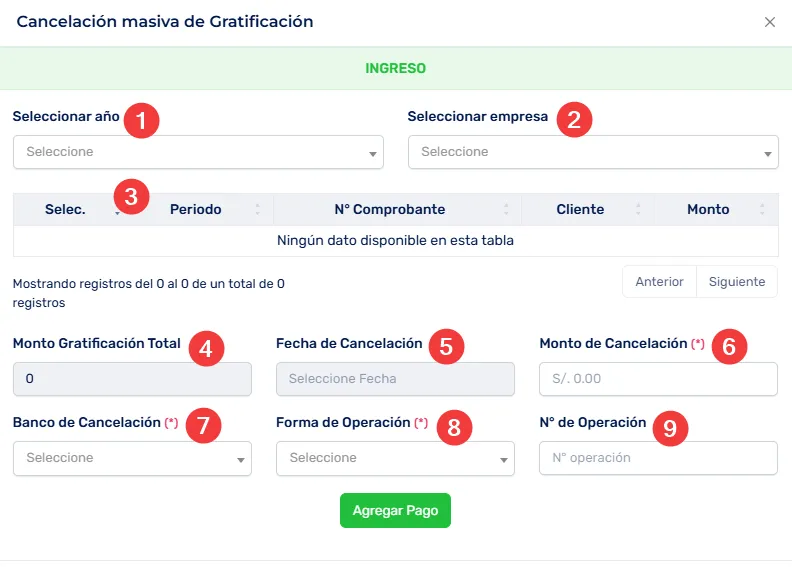Click the N° de Operación field

[658, 458]
